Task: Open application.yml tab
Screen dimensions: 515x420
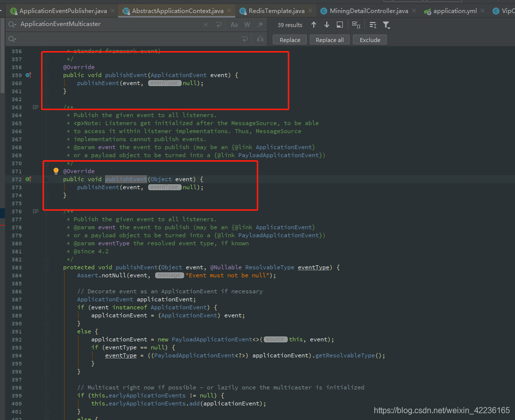Action: (x=455, y=11)
